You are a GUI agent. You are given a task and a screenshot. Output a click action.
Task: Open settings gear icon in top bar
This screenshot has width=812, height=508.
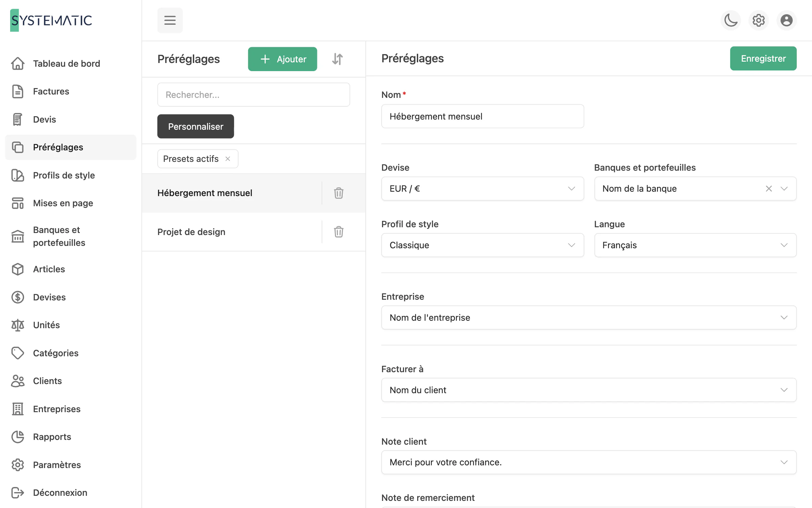coord(759,20)
